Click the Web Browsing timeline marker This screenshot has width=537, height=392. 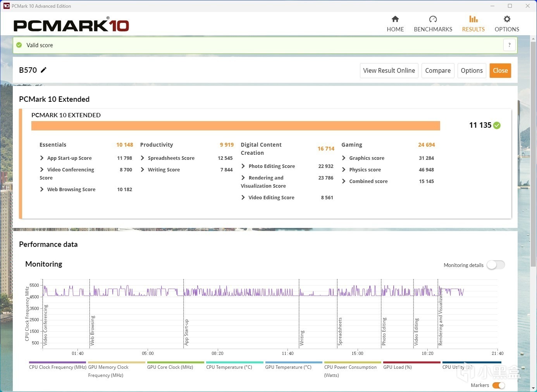[x=92, y=330]
